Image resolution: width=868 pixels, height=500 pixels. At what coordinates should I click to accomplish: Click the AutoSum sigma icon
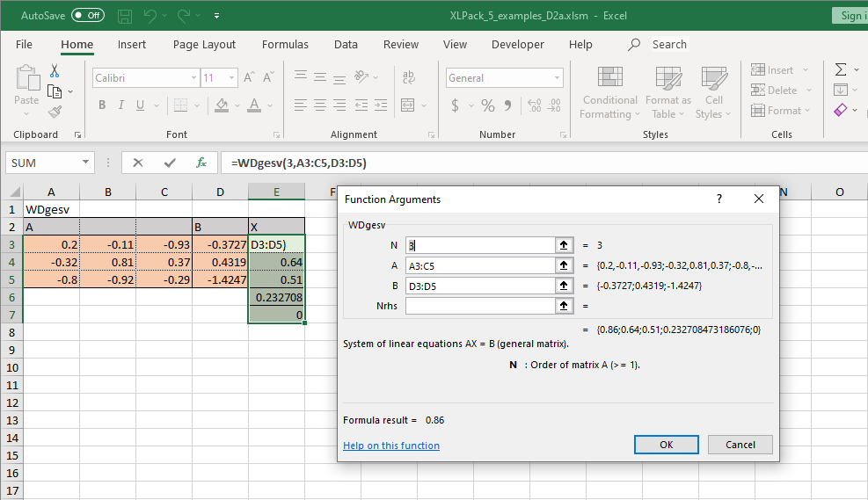(x=841, y=69)
